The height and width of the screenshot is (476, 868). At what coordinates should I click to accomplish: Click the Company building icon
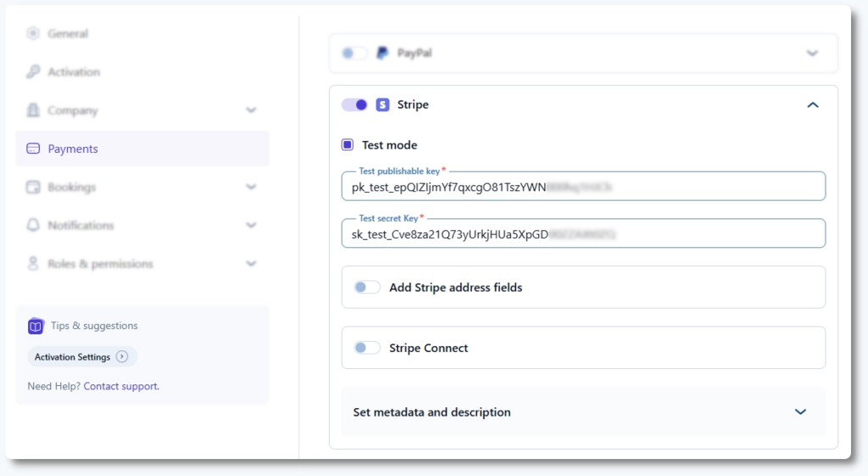[x=33, y=110]
